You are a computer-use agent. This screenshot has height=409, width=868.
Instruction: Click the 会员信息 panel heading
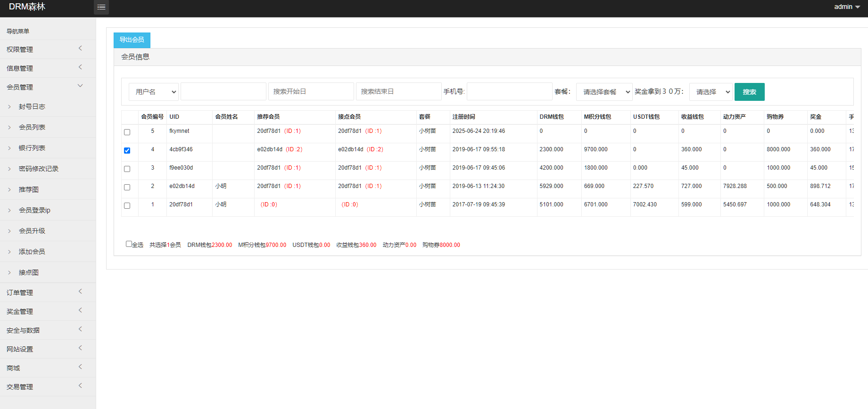click(x=135, y=57)
